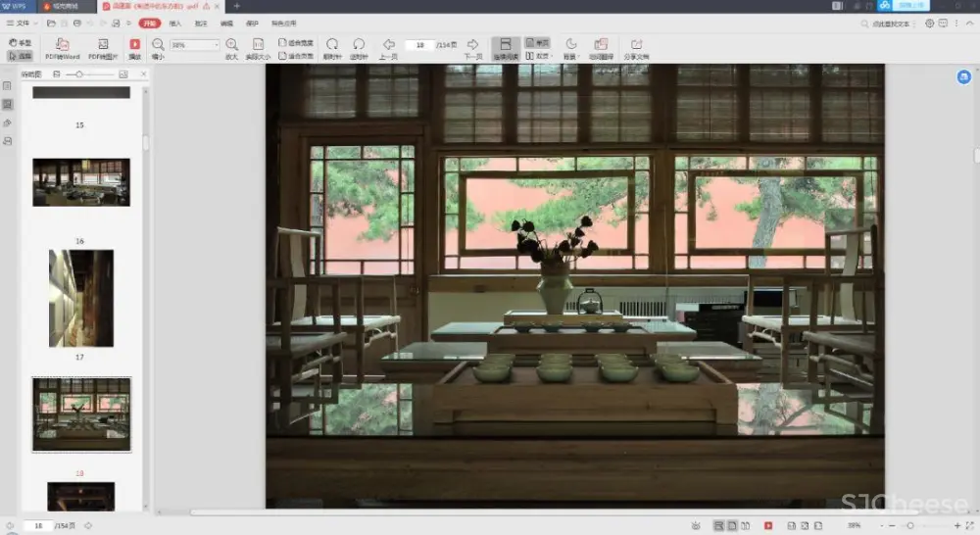Viewport: 980px width, 535px height.
Task: Zoom in using the 放大 magnifier icon
Action: (x=231, y=45)
